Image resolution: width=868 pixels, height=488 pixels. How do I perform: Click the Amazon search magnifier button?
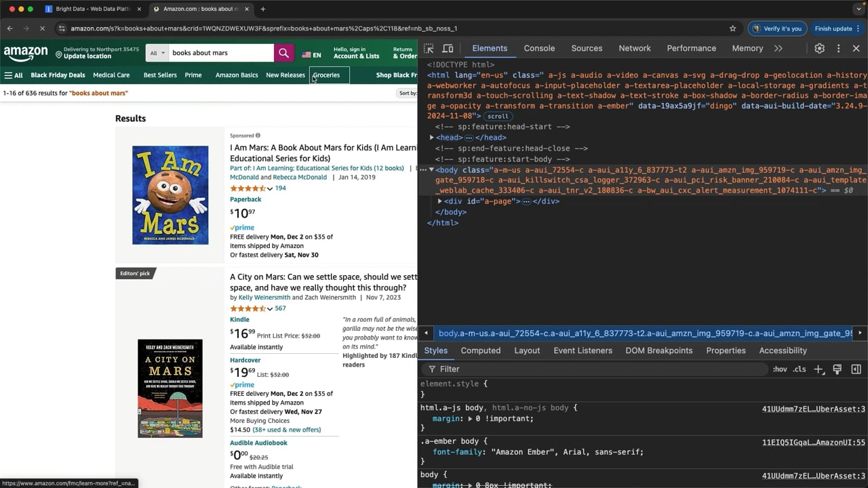[283, 53]
